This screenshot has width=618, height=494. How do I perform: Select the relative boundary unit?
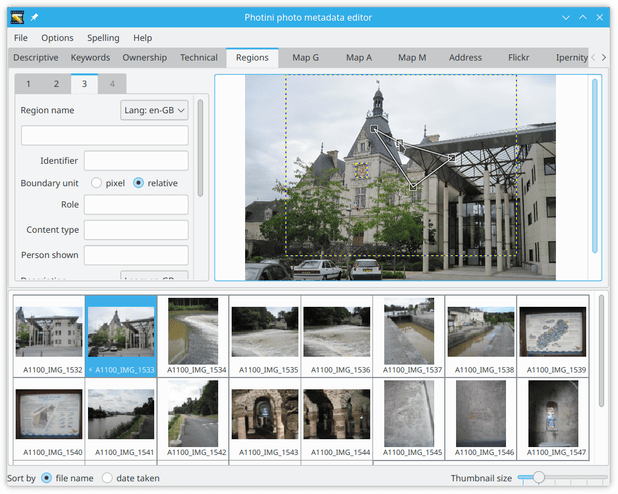tap(138, 183)
